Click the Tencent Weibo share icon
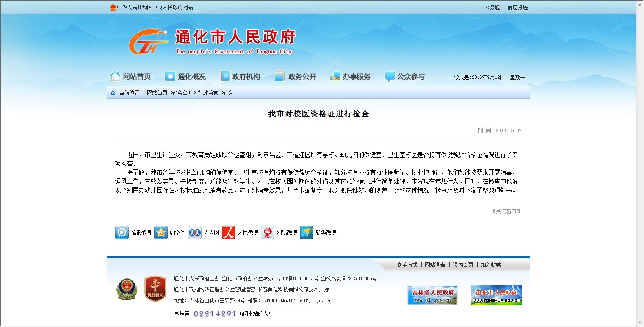Screen dimensions: 644x327 pyautogui.click(x=122, y=233)
